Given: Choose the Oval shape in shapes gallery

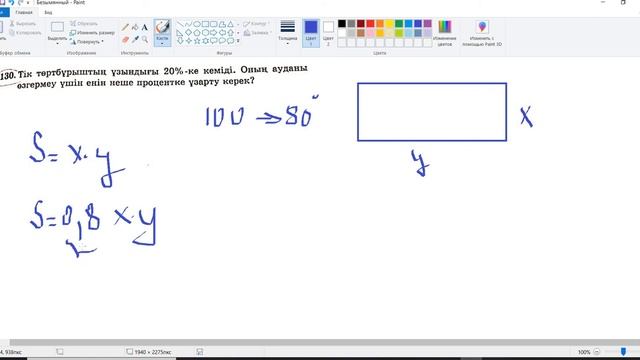Looking at the screenshot, I should tap(197, 24).
